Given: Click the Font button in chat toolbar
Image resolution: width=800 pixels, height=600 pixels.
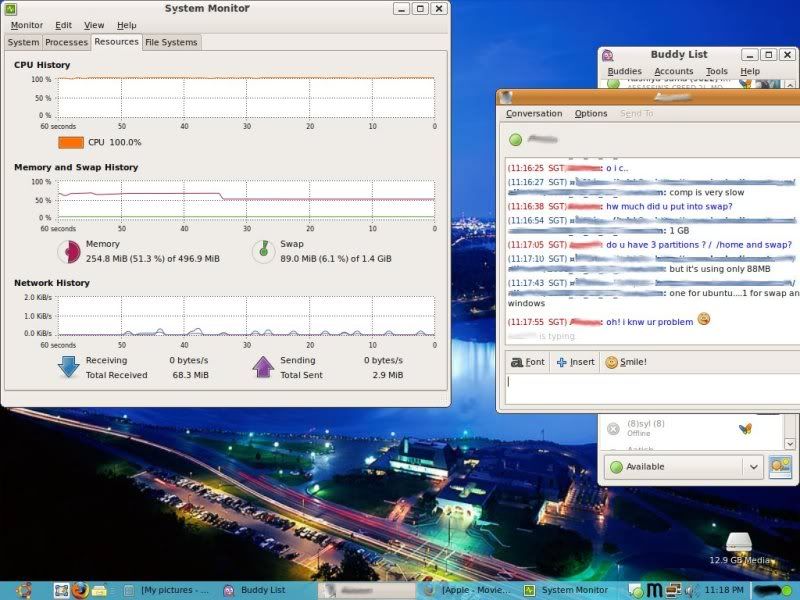Looking at the screenshot, I should [528, 362].
